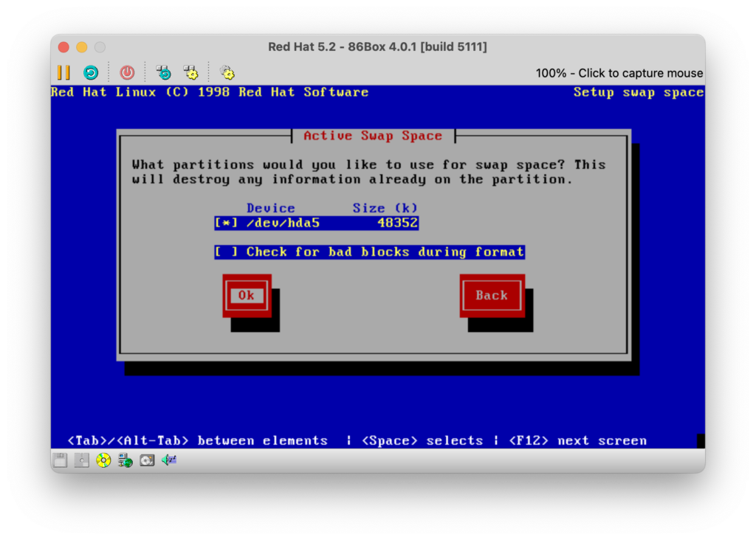Click the hard disk status icon

coord(147,460)
